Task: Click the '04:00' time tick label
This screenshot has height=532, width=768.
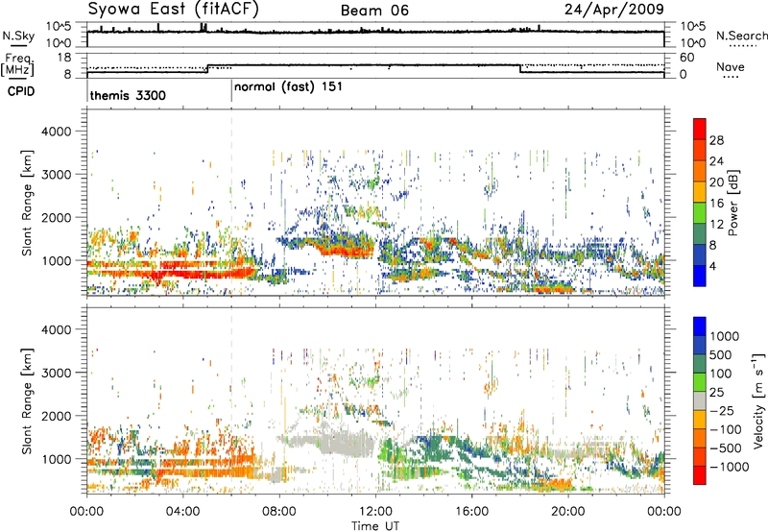Action: (183, 512)
